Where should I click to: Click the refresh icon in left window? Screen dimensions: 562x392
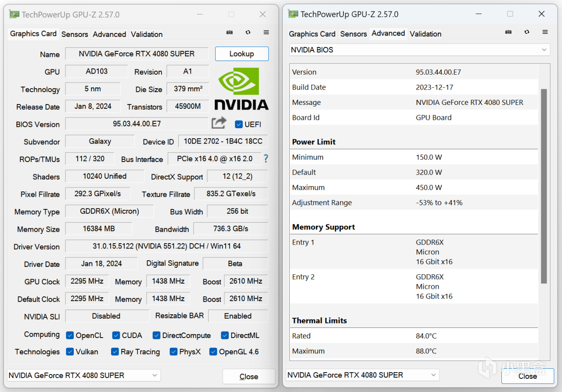point(248,32)
